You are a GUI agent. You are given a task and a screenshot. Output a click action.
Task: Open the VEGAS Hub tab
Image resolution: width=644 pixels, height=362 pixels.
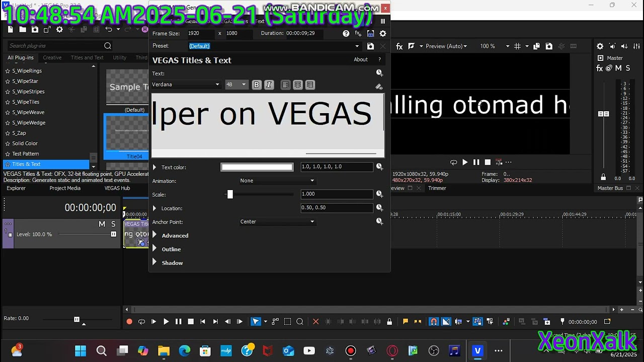pyautogui.click(x=117, y=188)
